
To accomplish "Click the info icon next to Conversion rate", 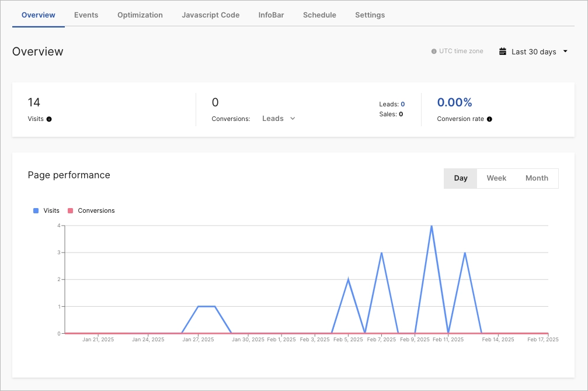I will tap(489, 119).
